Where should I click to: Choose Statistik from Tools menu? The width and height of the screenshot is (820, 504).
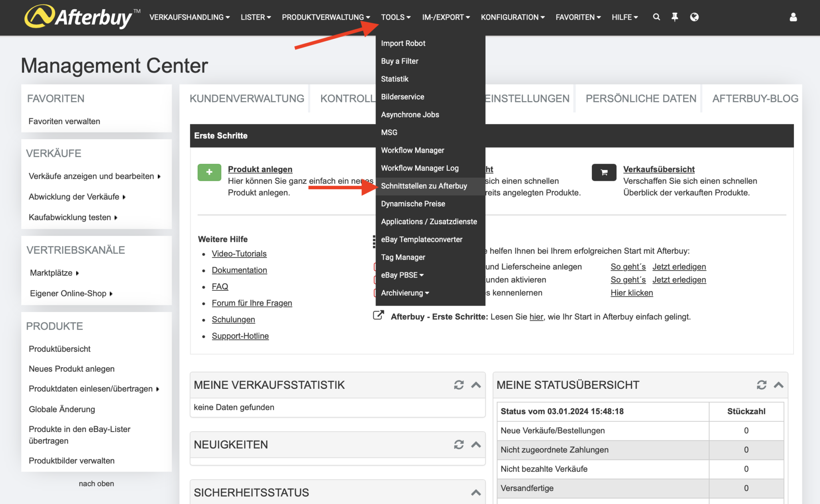click(430, 79)
